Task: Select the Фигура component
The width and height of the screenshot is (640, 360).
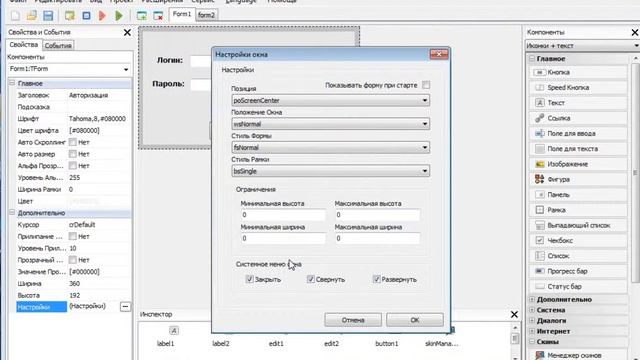Action: pyautogui.click(x=578, y=179)
